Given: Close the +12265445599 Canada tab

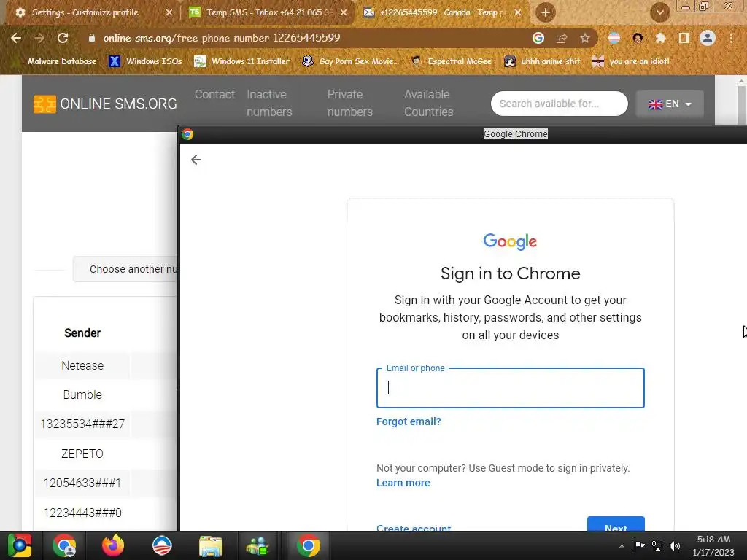Looking at the screenshot, I should click(518, 13).
